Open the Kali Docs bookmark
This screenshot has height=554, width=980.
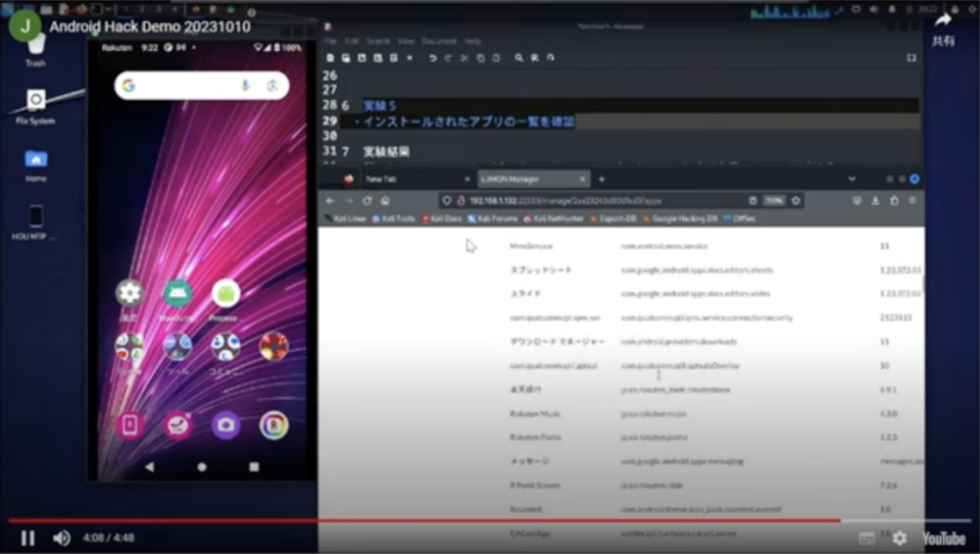coord(442,219)
